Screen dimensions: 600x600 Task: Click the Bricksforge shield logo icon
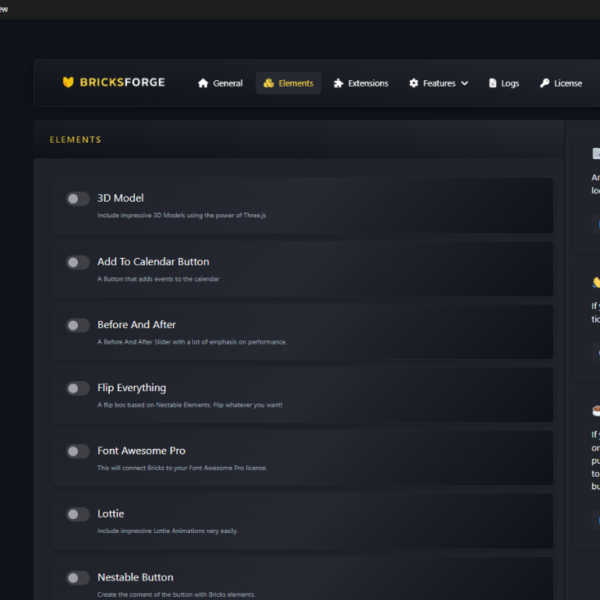tap(68, 82)
